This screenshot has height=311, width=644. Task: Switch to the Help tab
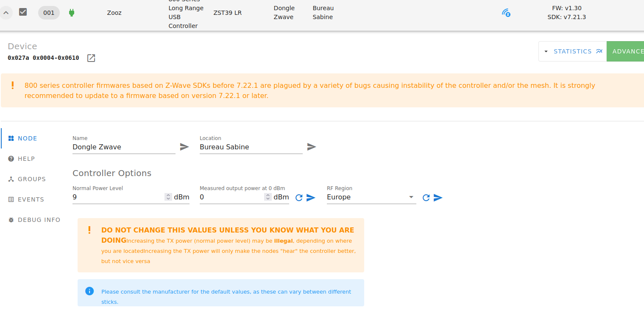tap(26, 159)
